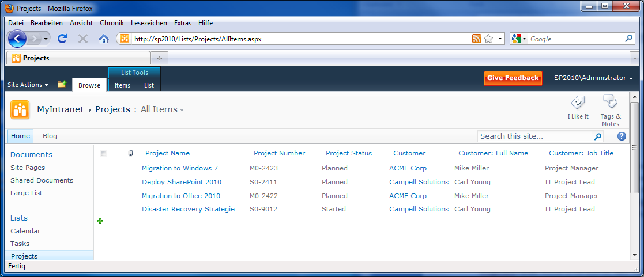Open the SP2010\Administrator user menu
The height and width of the screenshot is (277, 644).
593,78
